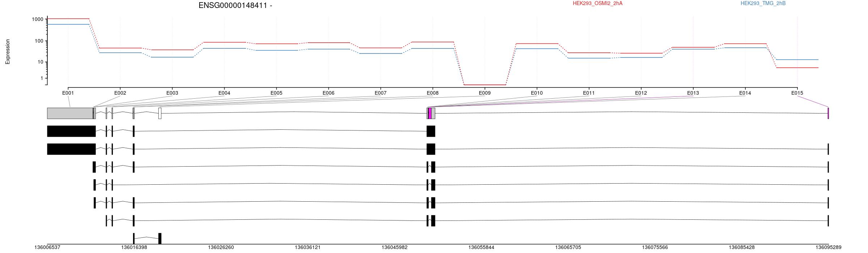Click the second transcript's large black exon block
This screenshot has width=868, height=253.
coord(71,149)
